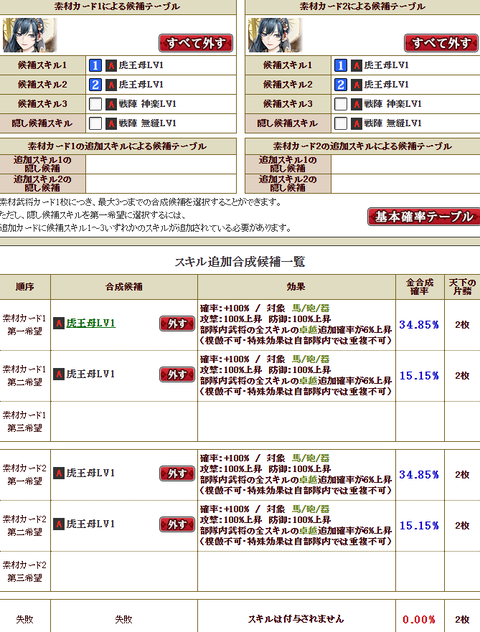Click 素材カード2 第三希望 row label

[25, 571]
